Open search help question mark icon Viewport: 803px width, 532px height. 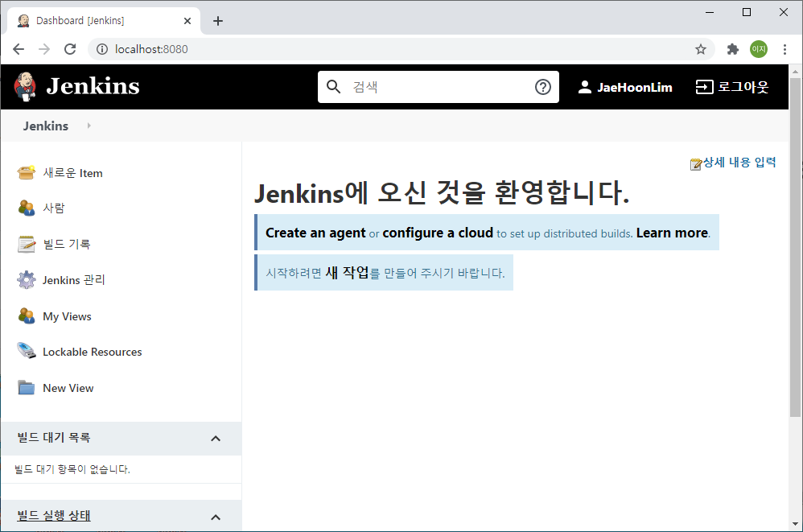[x=543, y=87]
